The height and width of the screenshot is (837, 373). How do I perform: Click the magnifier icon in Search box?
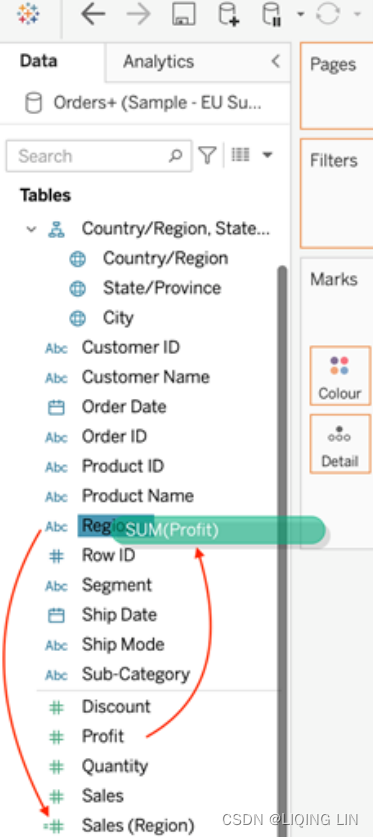[x=175, y=156]
